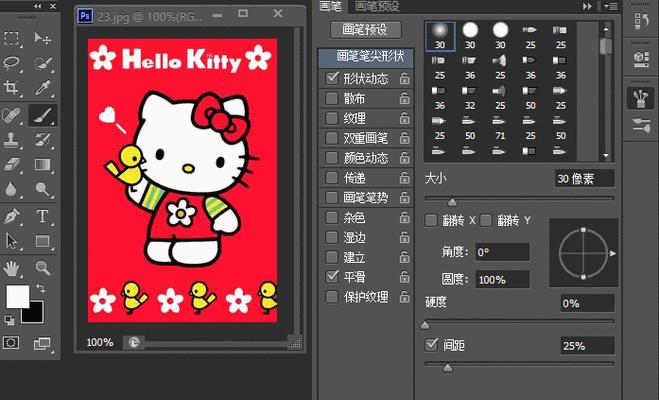Select the Quick Selection tool
659x400 pixels.
[42, 63]
